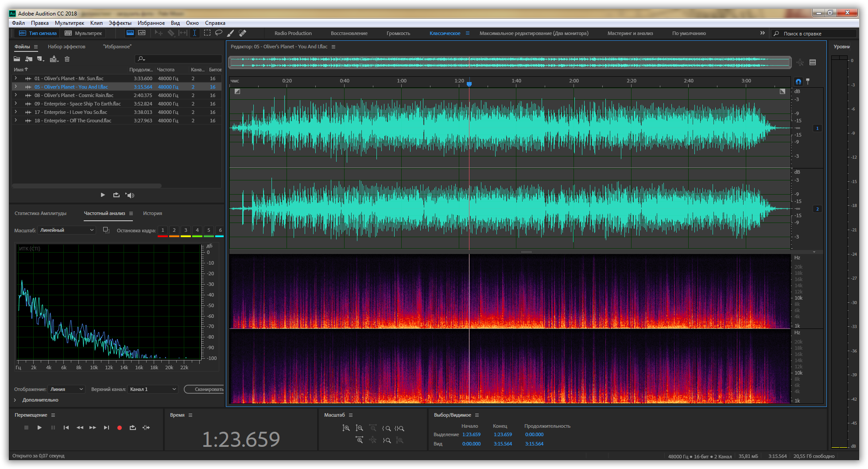Toggle channel 2 enable button
The width and height of the screenshot is (868, 469).
pos(818,209)
